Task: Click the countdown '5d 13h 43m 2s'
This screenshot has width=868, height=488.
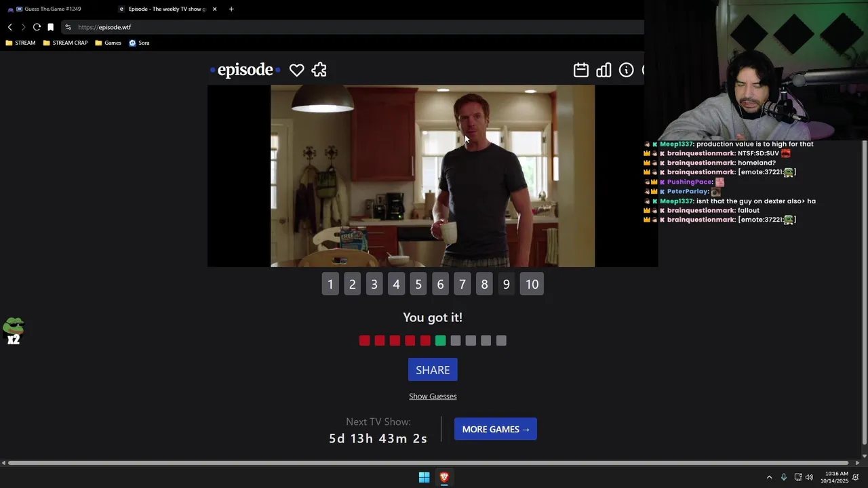Action: pyautogui.click(x=378, y=439)
